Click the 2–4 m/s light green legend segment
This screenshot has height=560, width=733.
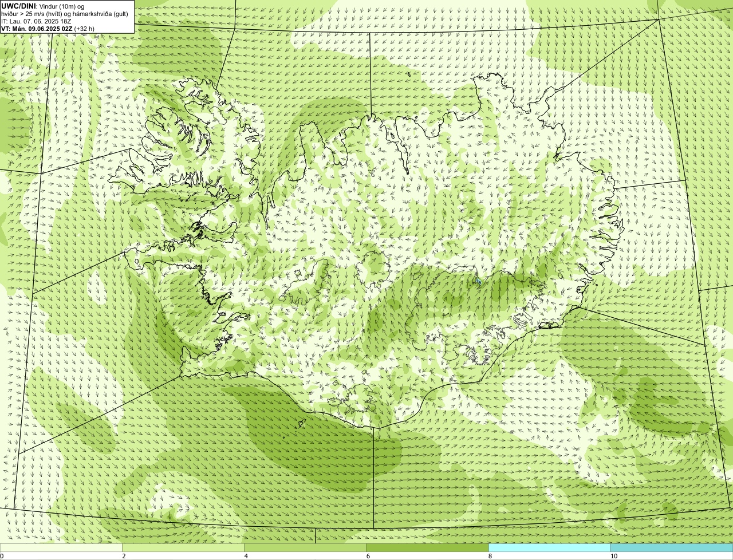(183, 547)
